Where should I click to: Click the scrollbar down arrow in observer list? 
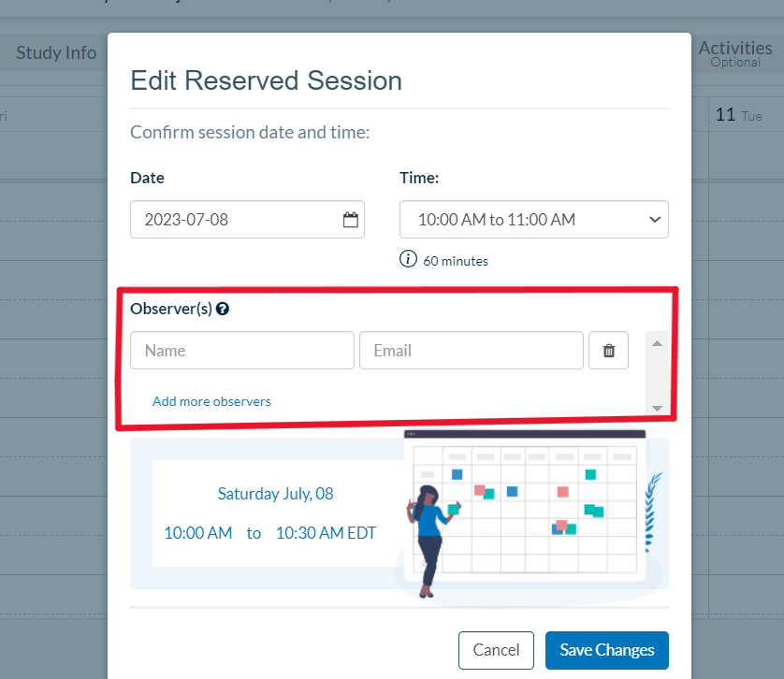[657, 406]
